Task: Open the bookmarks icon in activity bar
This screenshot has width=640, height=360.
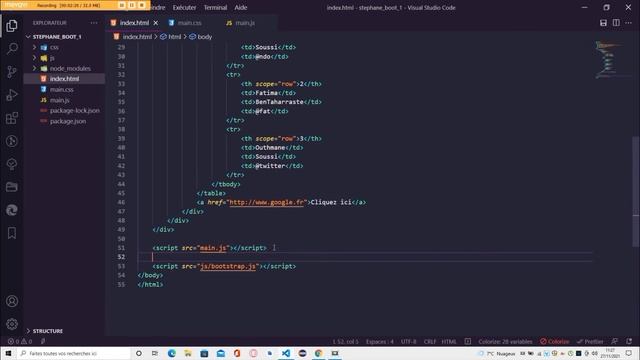Action: click(12, 233)
